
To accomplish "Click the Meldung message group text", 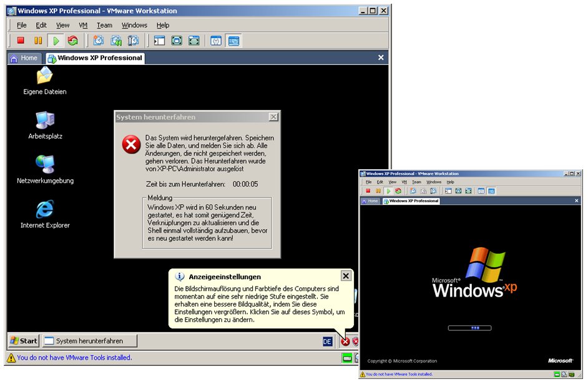I will pos(207,223).
